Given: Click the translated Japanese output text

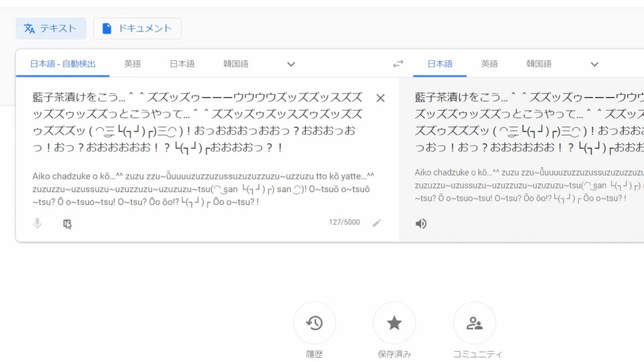Looking at the screenshot, I should tap(529, 122).
